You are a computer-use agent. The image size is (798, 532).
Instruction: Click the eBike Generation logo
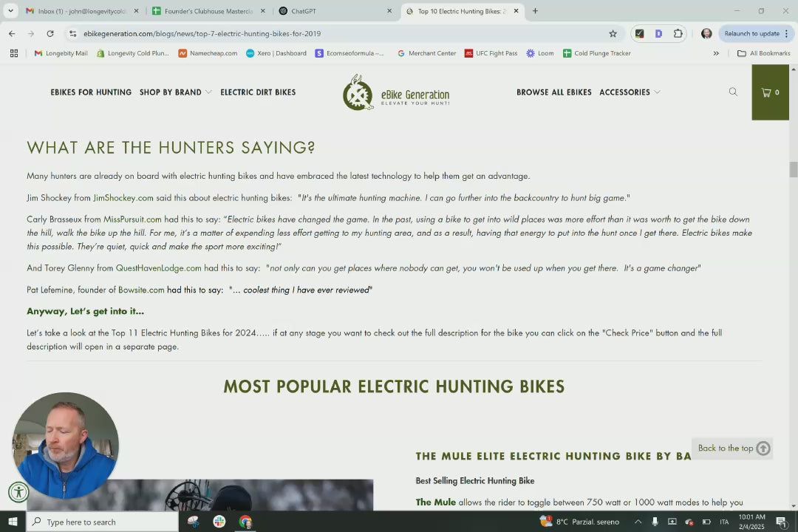click(396, 93)
